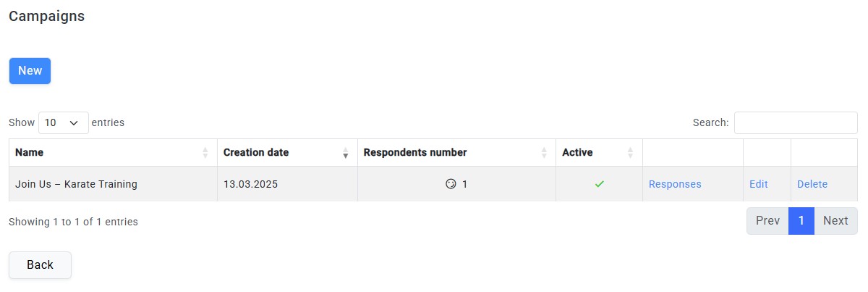Go to the Prev page
Viewport: 868px width, 292px height.
[767, 221]
